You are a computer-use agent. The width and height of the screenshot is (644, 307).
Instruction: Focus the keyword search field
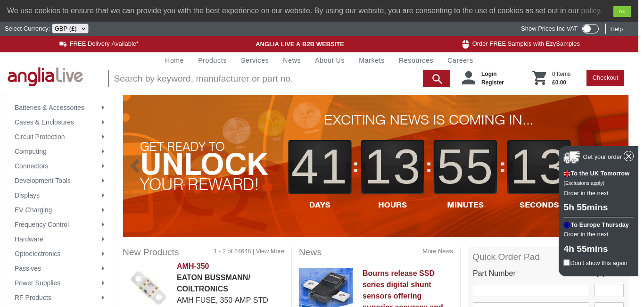point(266,79)
